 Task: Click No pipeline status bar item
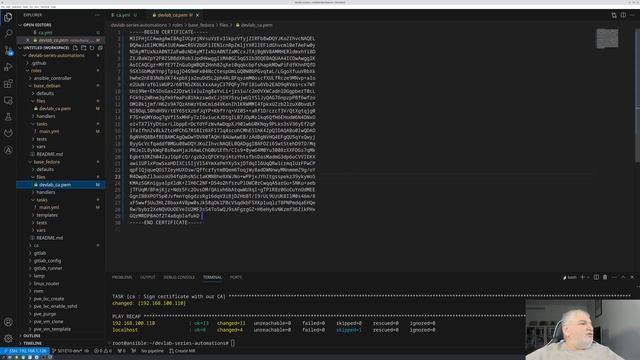[x=152, y=351]
